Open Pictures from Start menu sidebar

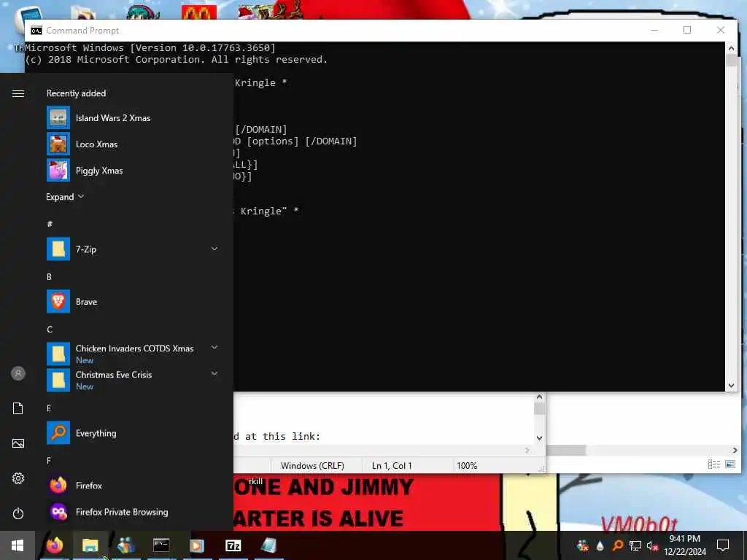[18, 443]
